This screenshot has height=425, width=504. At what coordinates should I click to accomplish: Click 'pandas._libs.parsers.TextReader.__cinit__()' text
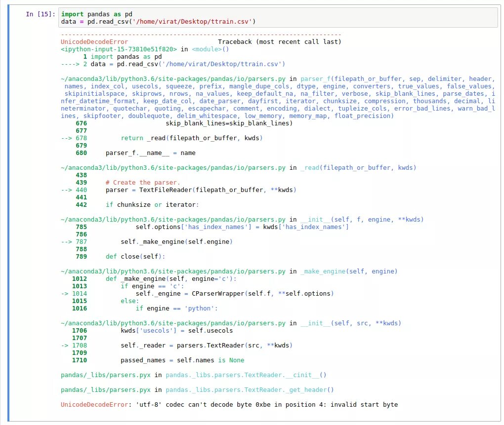tap(246, 375)
